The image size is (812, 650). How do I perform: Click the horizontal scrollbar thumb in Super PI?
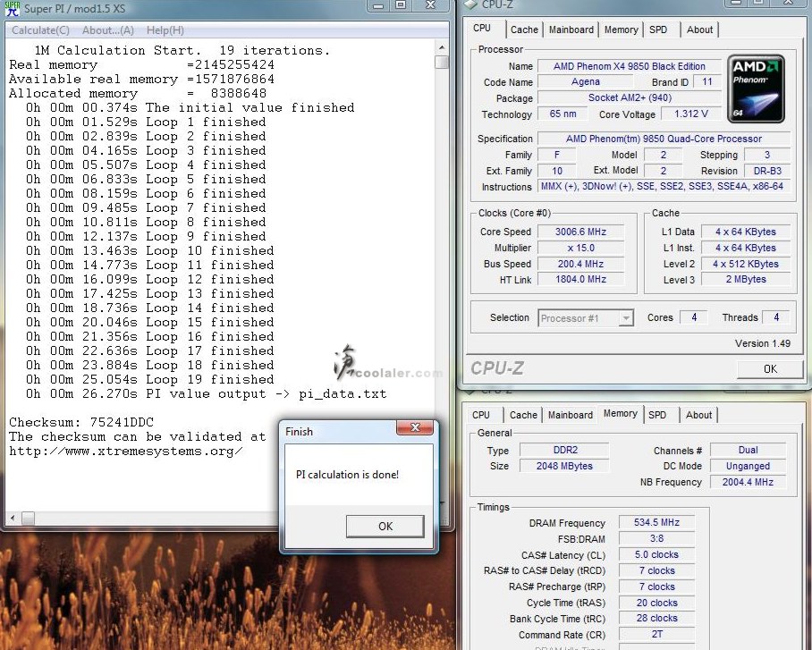(28, 518)
